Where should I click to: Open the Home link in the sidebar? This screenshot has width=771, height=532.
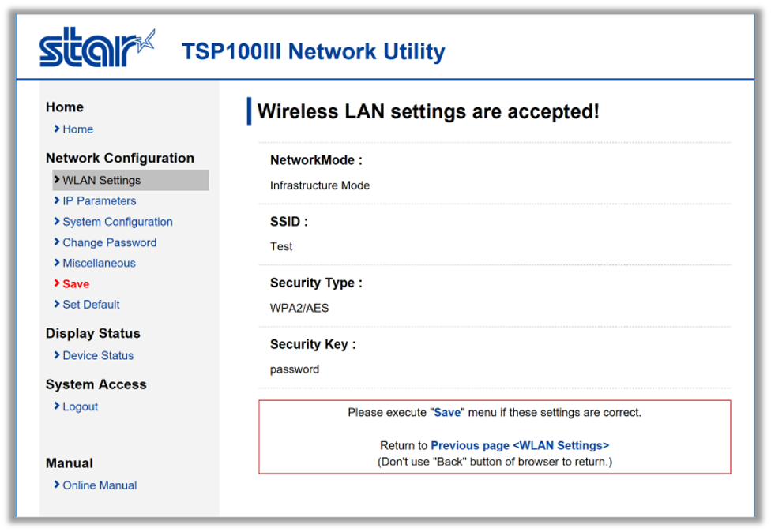(x=77, y=129)
